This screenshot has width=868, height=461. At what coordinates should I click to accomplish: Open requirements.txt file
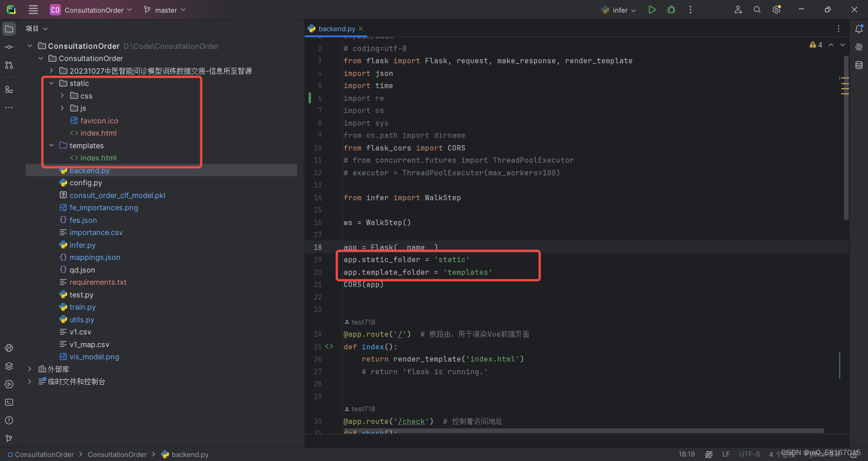[x=98, y=282]
